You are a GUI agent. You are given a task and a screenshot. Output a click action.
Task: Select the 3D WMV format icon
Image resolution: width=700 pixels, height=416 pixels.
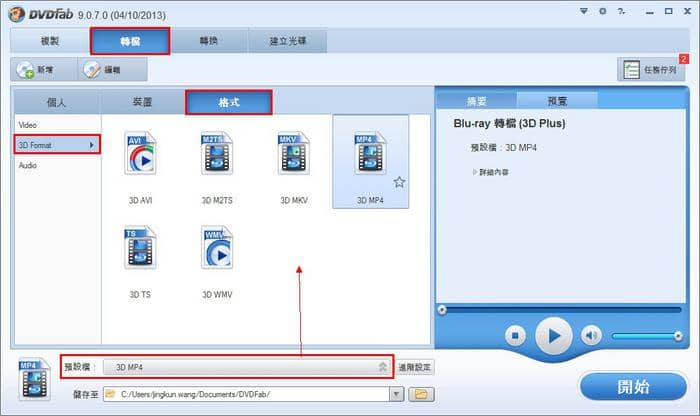click(x=217, y=248)
